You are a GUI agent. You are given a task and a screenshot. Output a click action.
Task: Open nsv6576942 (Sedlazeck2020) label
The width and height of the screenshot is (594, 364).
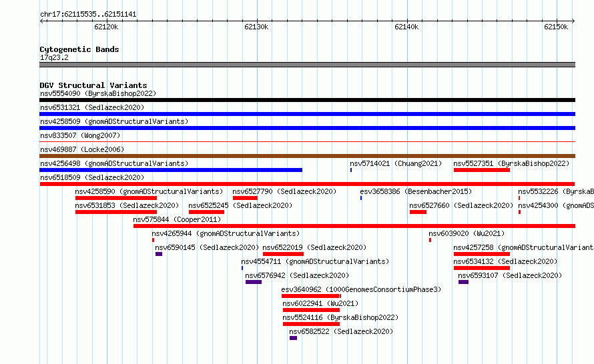[x=297, y=275]
